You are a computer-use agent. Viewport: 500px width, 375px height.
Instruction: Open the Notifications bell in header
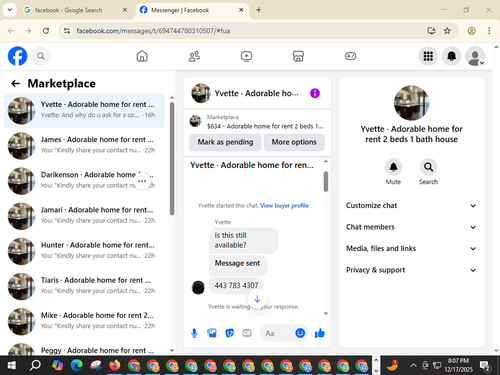click(451, 56)
